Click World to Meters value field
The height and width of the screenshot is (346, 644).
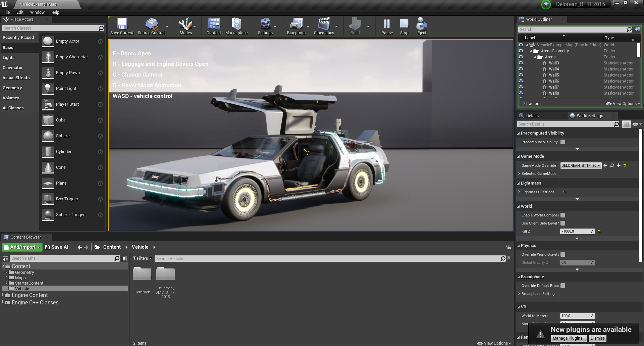(578, 316)
